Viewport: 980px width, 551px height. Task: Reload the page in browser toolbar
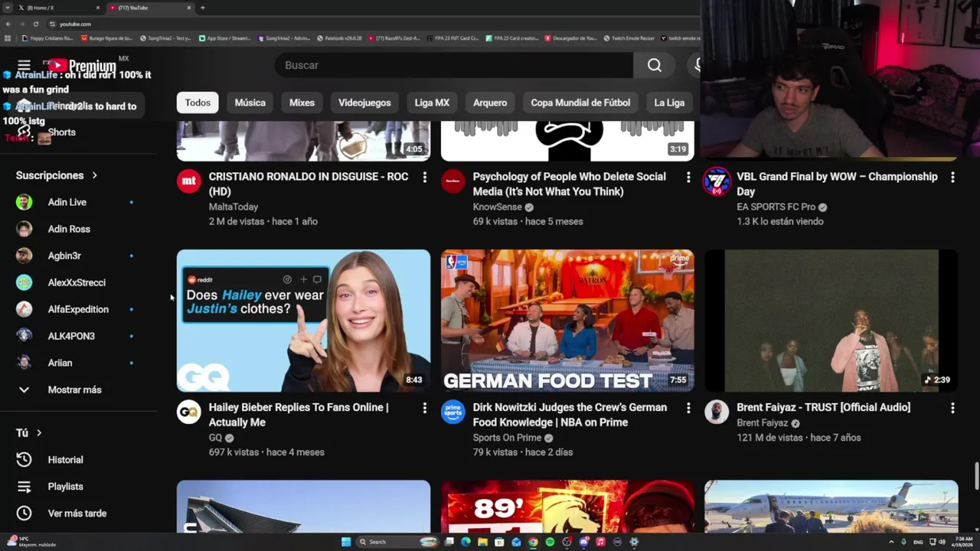coord(35,24)
